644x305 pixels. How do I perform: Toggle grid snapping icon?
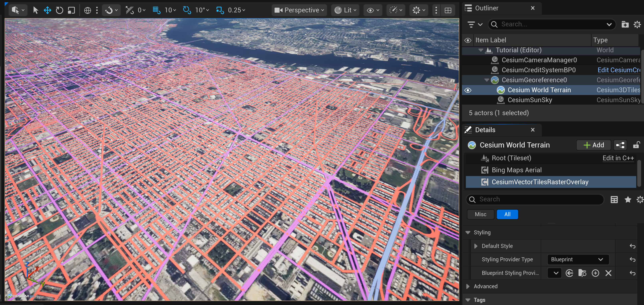(x=157, y=10)
